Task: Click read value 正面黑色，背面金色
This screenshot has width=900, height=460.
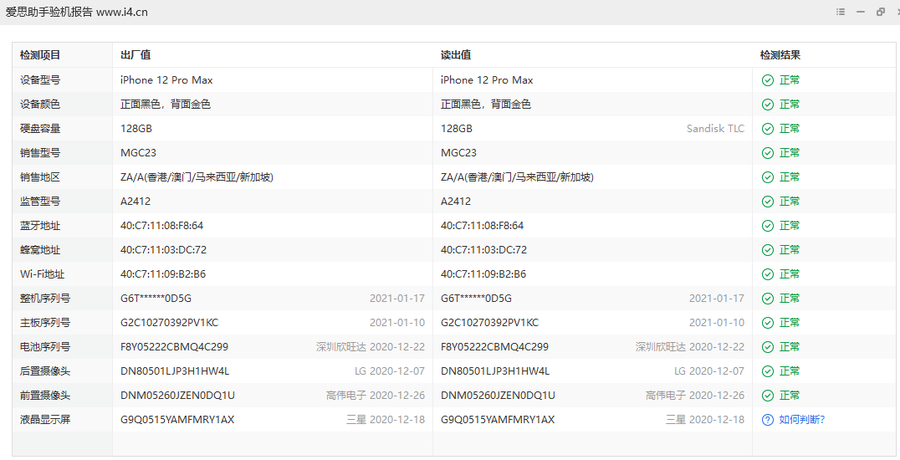Action: [486, 105]
